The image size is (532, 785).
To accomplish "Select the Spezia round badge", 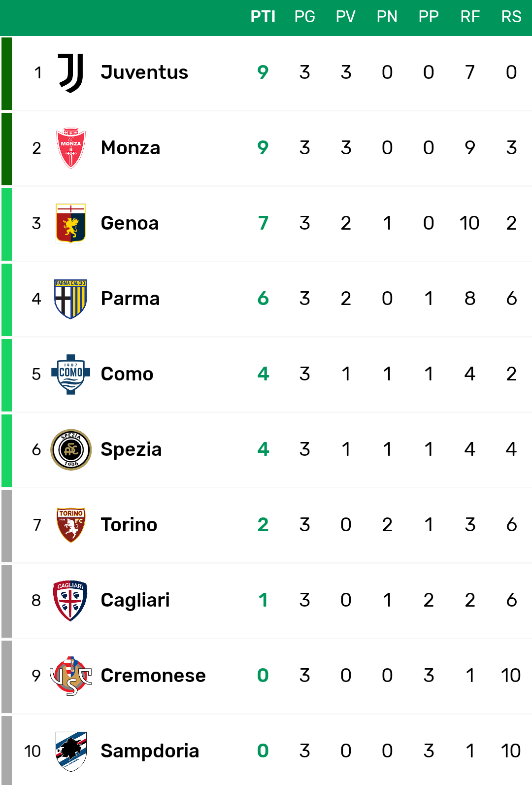I will pos(71,450).
